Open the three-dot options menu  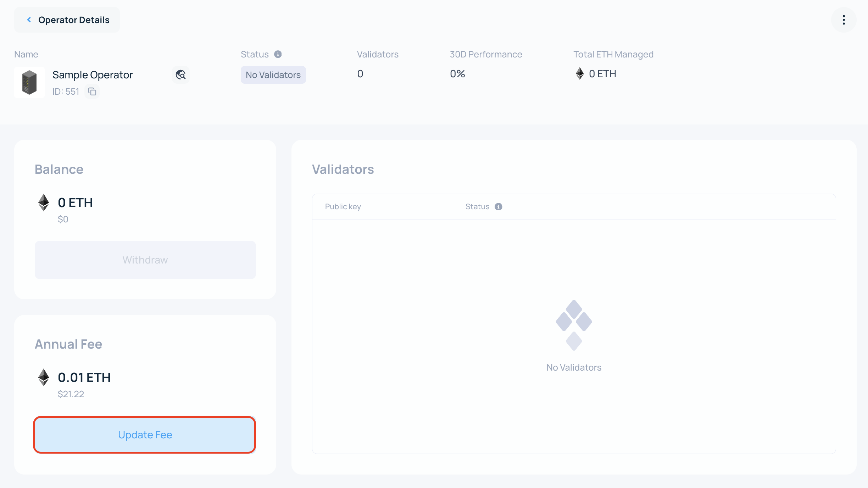(844, 20)
